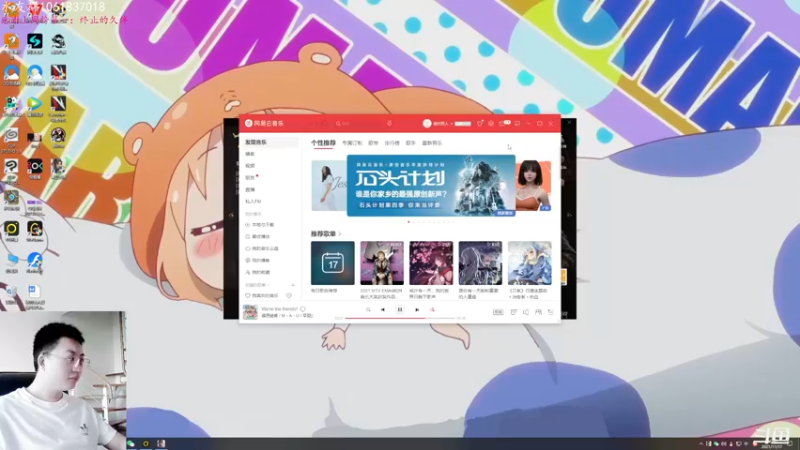The image size is (800, 450).
Task: Seek using the song progress bar
Action: (400, 318)
